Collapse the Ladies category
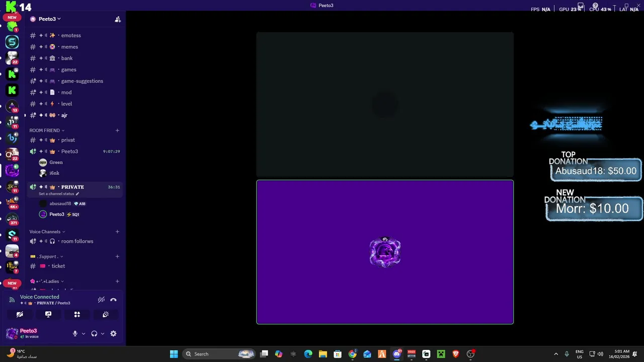 click(x=47, y=282)
